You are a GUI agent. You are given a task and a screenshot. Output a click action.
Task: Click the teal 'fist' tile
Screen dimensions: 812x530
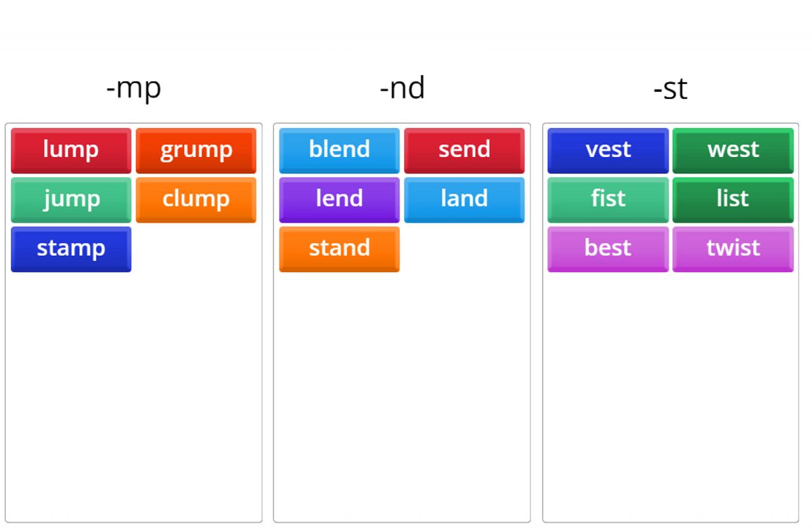(608, 200)
